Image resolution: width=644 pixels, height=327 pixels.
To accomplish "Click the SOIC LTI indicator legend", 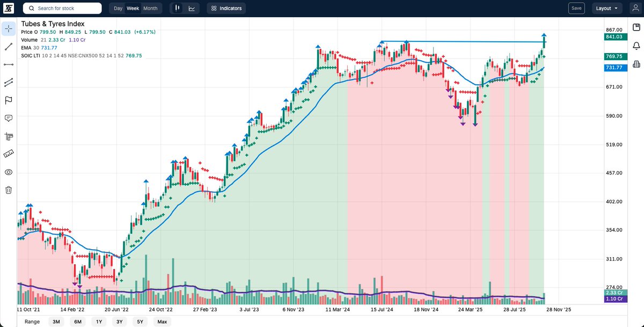I will click(82, 55).
